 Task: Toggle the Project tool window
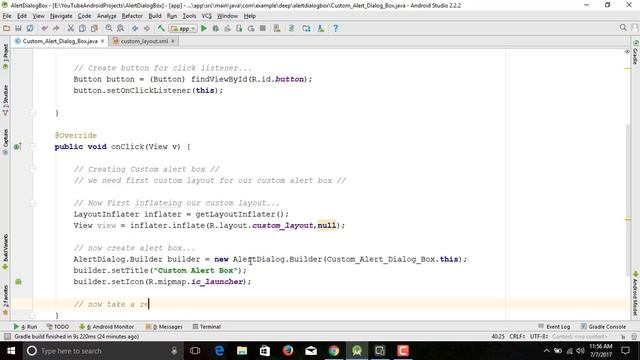tap(5, 57)
